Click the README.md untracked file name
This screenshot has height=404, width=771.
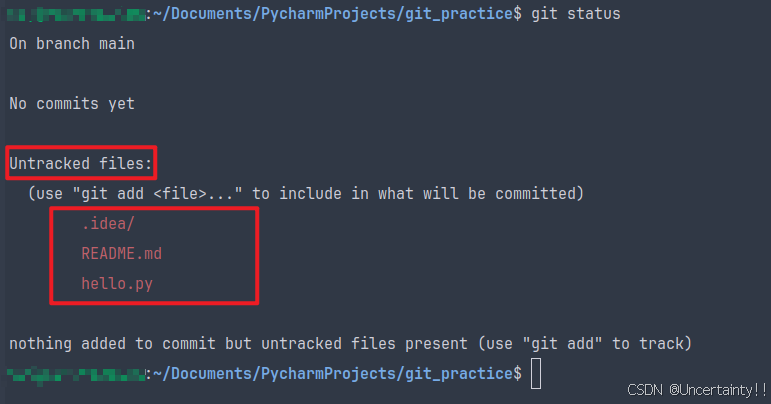[x=121, y=254]
